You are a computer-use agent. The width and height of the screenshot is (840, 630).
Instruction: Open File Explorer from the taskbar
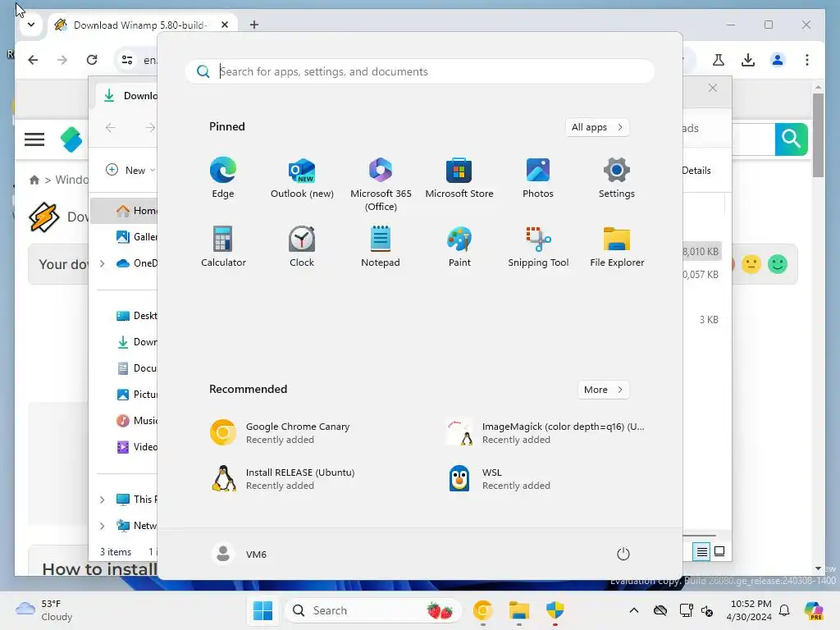pos(519,610)
